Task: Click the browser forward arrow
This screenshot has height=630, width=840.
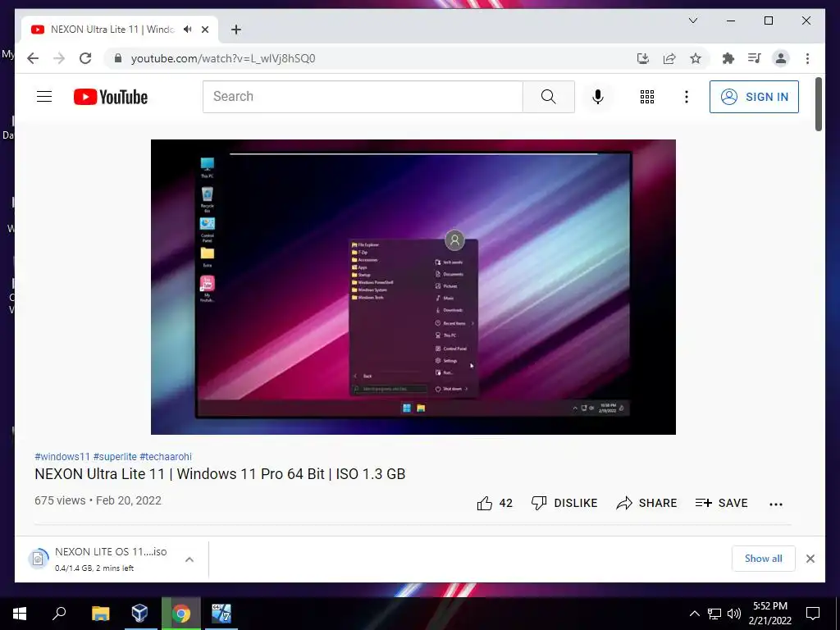Action: click(x=59, y=58)
